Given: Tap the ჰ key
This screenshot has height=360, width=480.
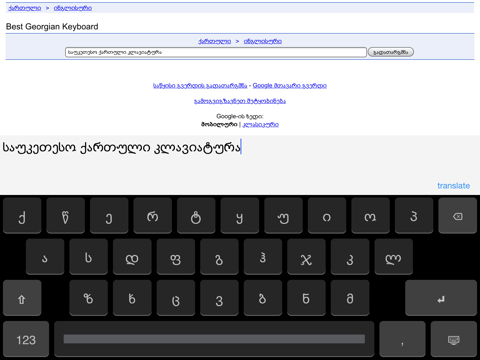Looking at the screenshot, I should (263, 257).
